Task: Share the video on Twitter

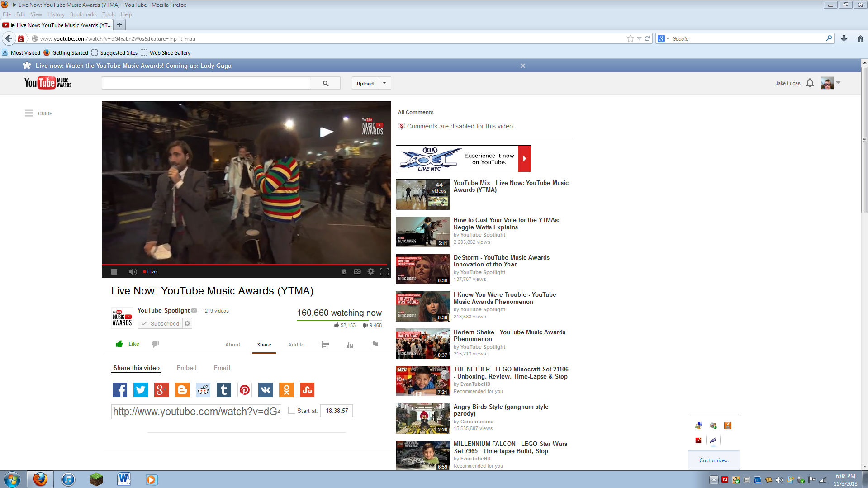Action: point(141,390)
